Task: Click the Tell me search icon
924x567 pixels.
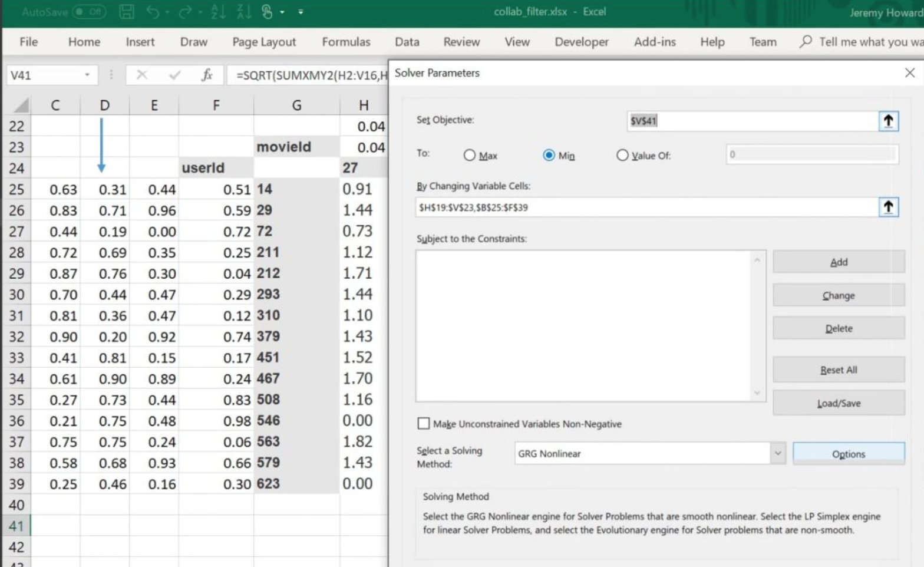Action: (x=806, y=41)
